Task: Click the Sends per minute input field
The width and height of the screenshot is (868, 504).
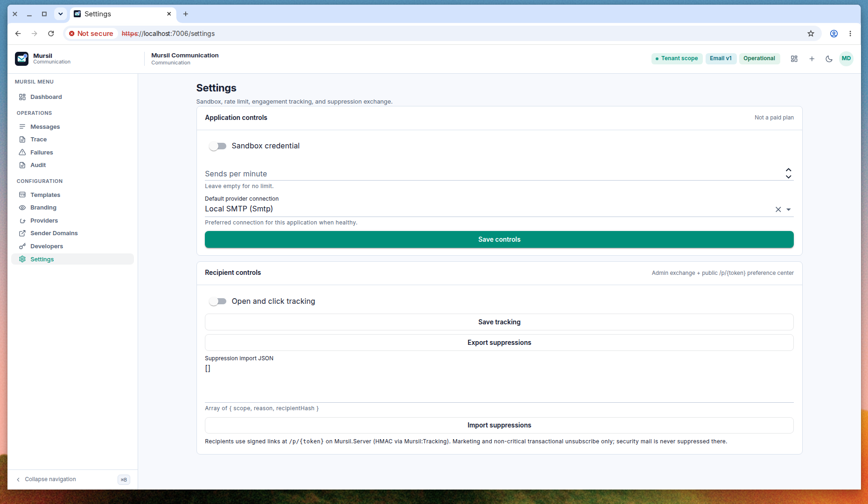Action: pos(494,174)
